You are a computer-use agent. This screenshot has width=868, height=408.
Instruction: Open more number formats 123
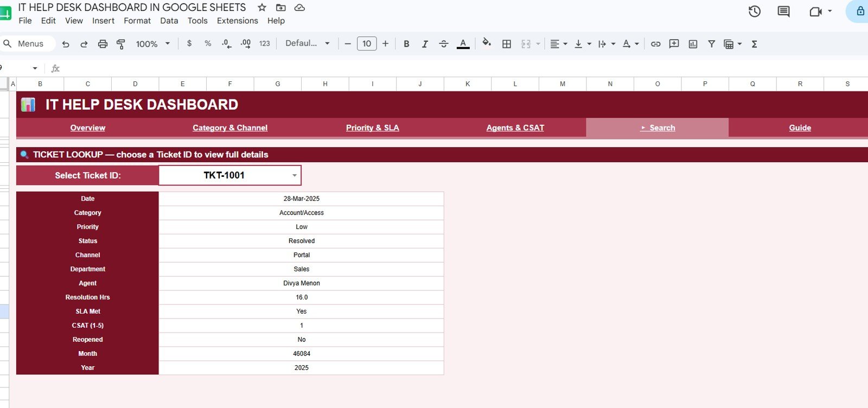[265, 43]
